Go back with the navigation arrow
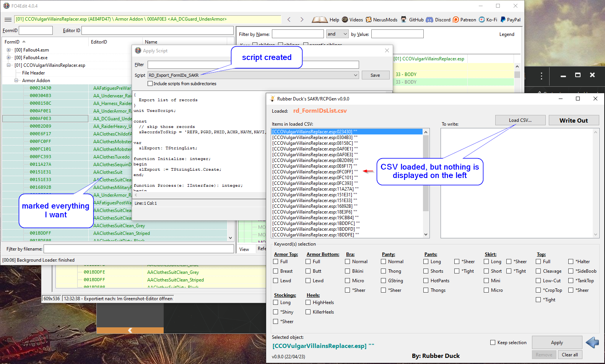This screenshot has height=364, width=605. 289,19
